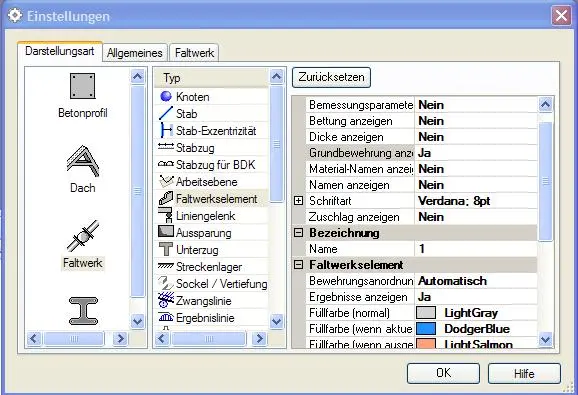Click the LightSalmon fill color swatch
The width and height of the screenshot is (578, 395).
pos(426,344)
